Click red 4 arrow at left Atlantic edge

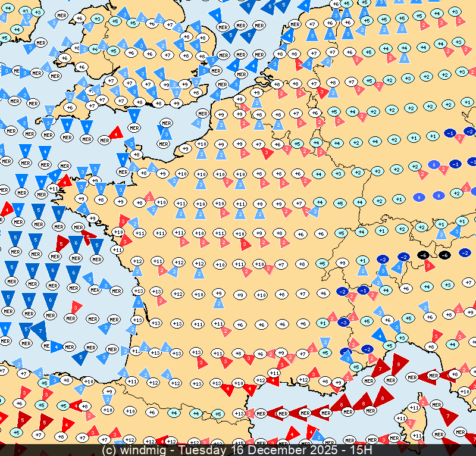pyautogui.click(x=7, y=209)
